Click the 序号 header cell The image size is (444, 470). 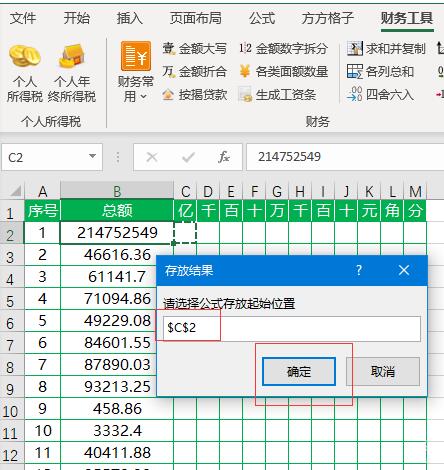point(42,211)
